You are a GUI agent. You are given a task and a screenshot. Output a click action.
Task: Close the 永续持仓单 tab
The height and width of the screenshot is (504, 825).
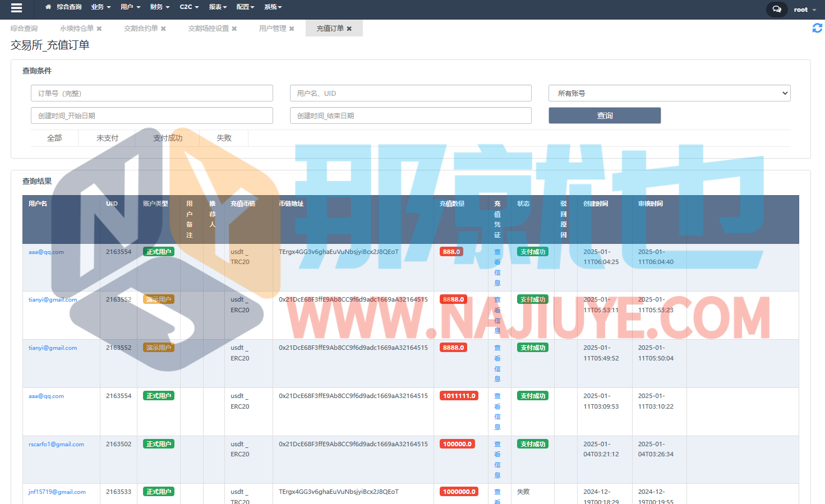[99, 29]
